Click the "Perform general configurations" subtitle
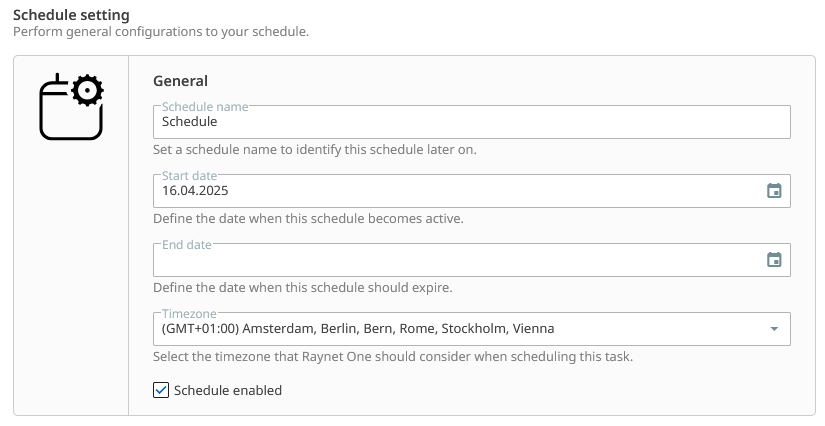Image resolution: width=825 pixels, height=426 pixels. click(x=160, y=31)
